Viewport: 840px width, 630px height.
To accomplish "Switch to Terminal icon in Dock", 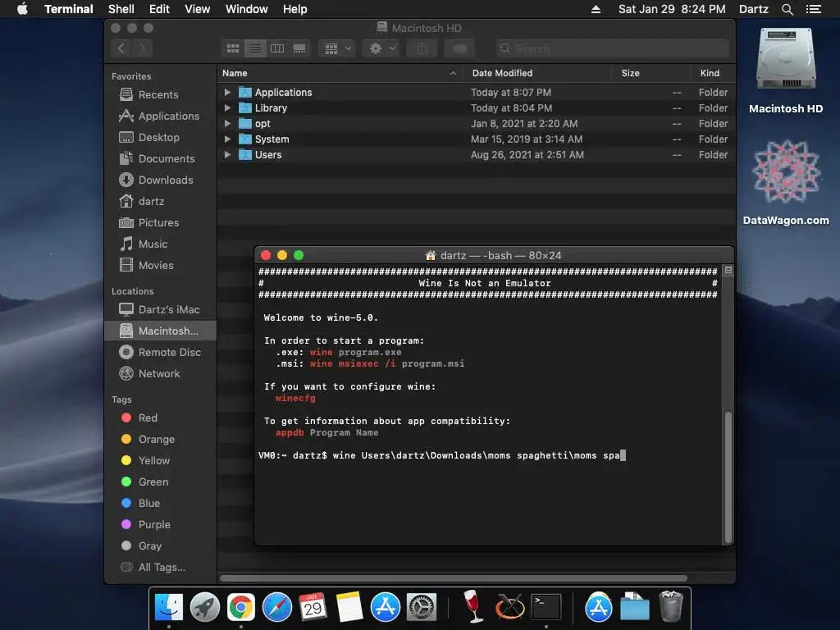I will tap(546, 607).
